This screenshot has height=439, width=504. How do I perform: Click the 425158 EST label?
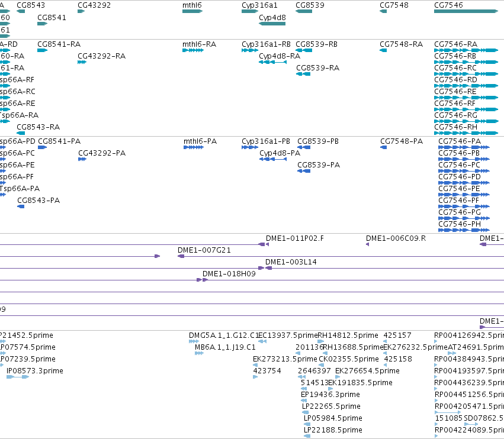tap(398, 359)
